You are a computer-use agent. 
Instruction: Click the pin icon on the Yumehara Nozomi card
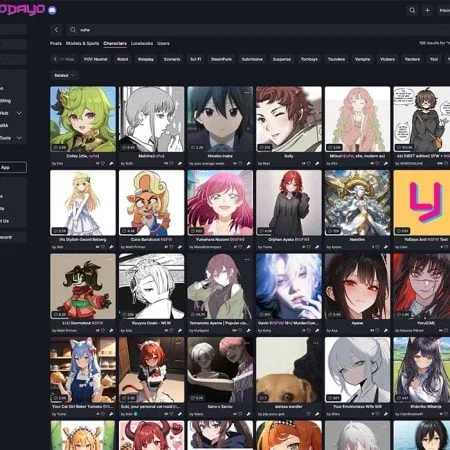click(249, 247)
